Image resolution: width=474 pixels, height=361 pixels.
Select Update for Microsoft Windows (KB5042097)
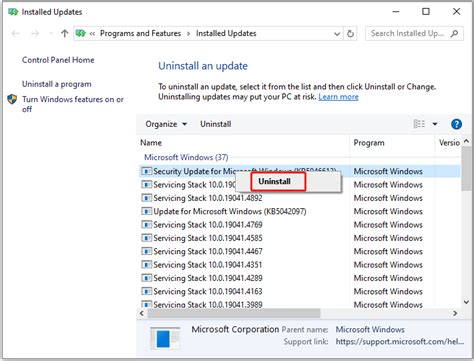pos(230,211)
